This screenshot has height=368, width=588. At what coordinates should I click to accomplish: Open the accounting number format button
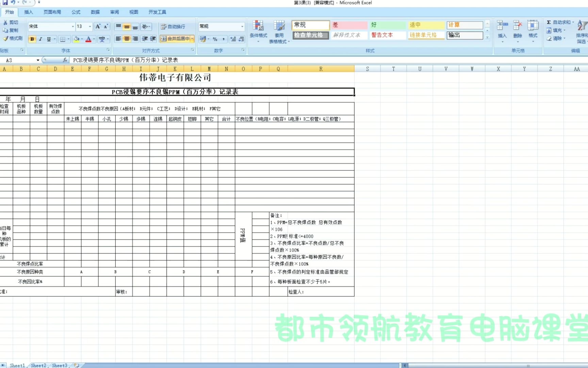tap(204, 39)
